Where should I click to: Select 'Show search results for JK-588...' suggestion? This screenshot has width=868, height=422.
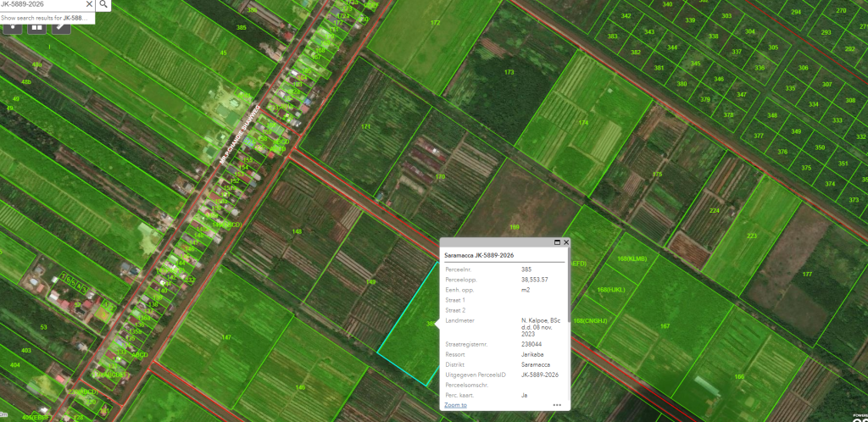click(x=47, y=17)
